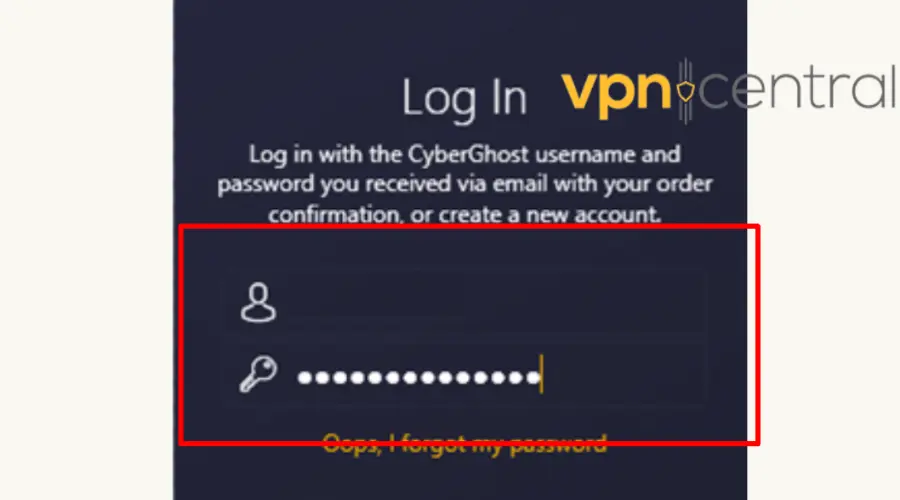Click the grey "central" logo text

(797, 88)
